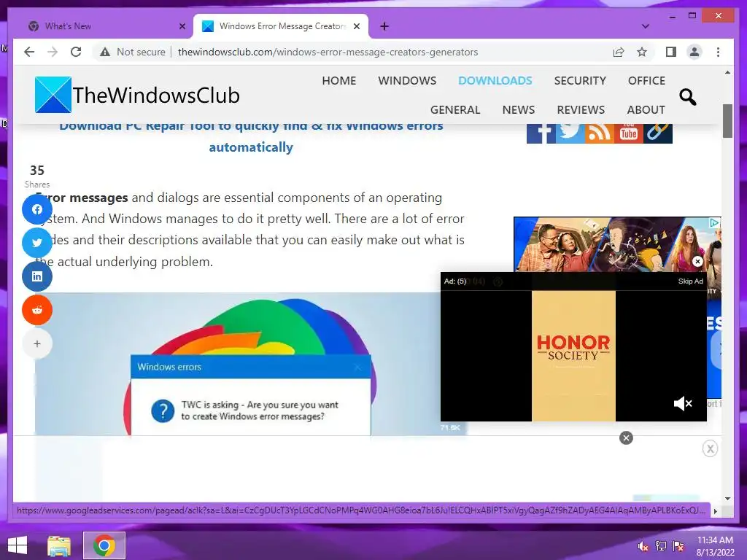Close the What's New tab
Viewport: 747px width, 560px height.
click(x=182, y=26)
